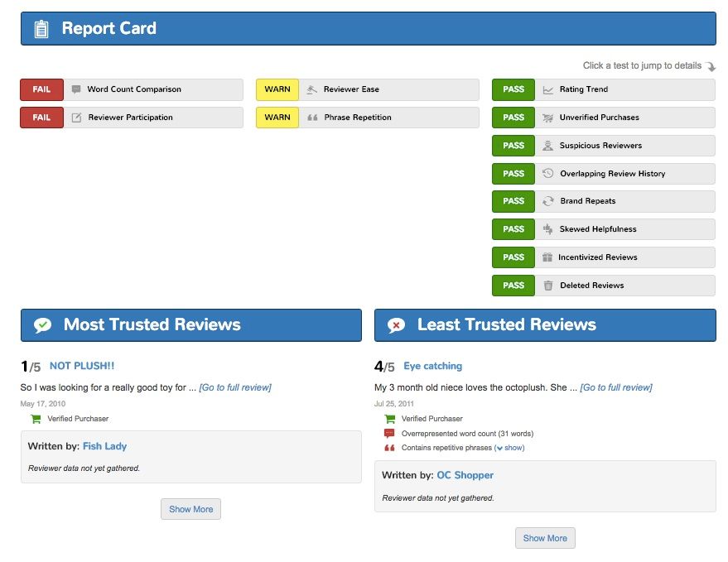
Task: Click the 1/5 rating of NOT PLUSH!!
Action: click(x=31, y=367)
